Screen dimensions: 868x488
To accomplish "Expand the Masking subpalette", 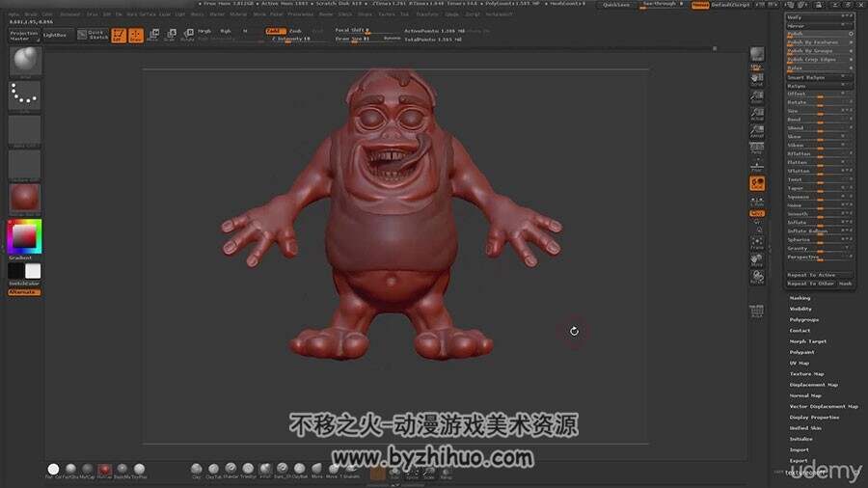I will (800, 298).
